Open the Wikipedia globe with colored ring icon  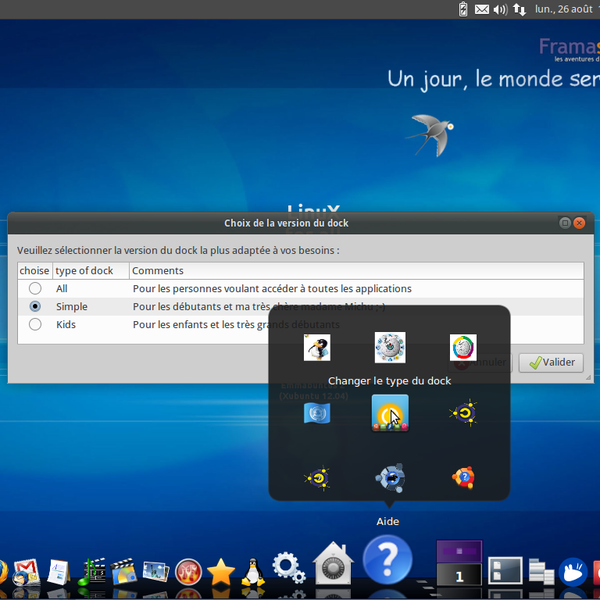[463, 347]
